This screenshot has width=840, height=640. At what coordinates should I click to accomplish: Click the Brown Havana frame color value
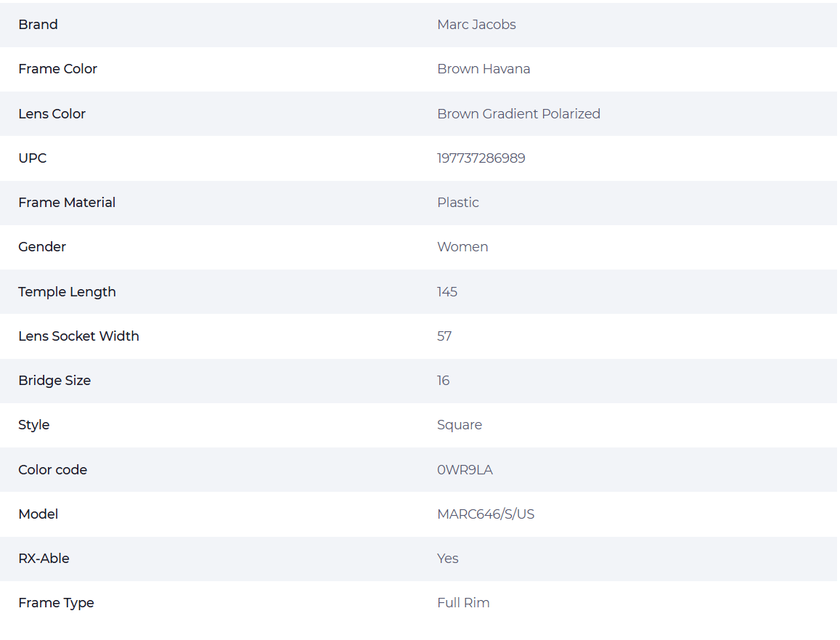(x=484, y=69)
